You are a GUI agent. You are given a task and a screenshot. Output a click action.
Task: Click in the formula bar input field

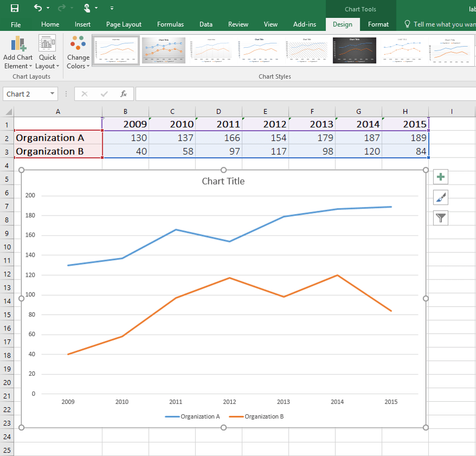(305, 94)
